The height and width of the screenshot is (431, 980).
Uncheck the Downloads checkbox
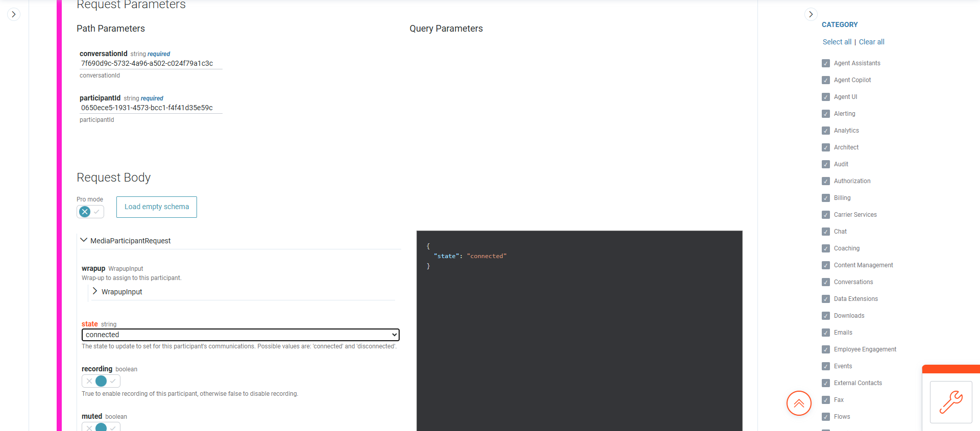coord(826,316)
